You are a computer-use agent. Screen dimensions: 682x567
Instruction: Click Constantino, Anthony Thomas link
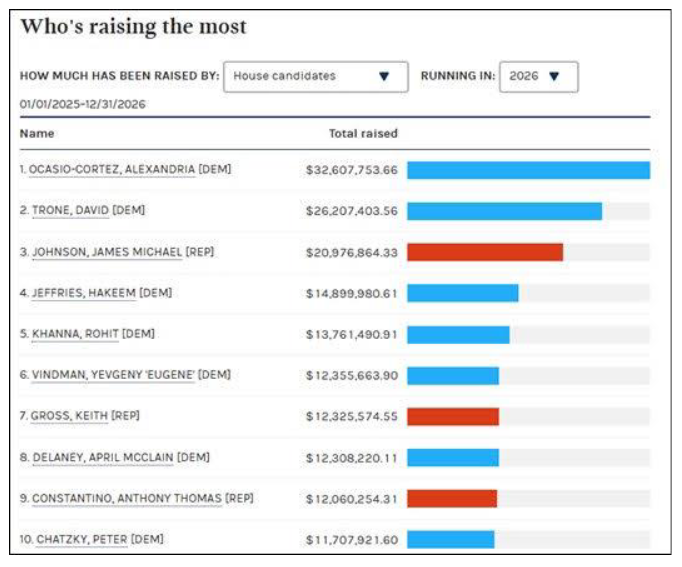point(127,498)
